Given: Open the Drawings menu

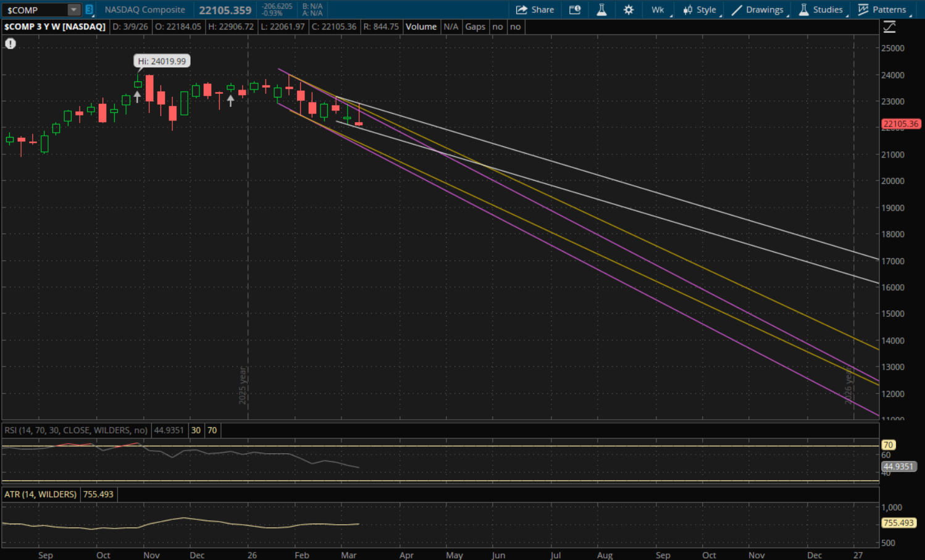Looking at the screenshot, I should [758, 10].
